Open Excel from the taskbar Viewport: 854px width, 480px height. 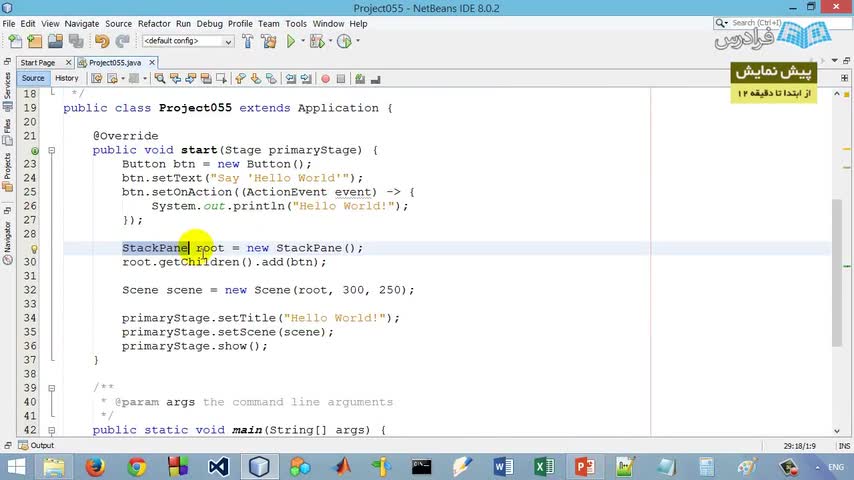tap(544, 467)
